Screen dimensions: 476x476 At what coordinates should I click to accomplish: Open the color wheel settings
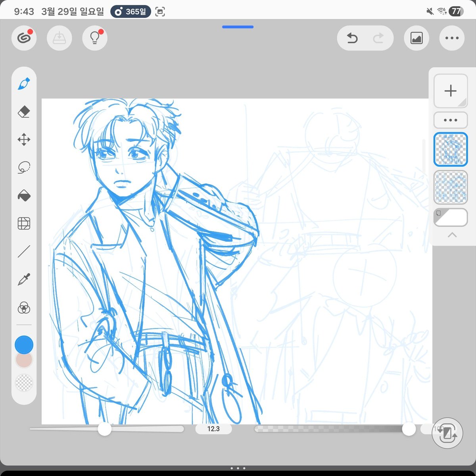[24, 308]
